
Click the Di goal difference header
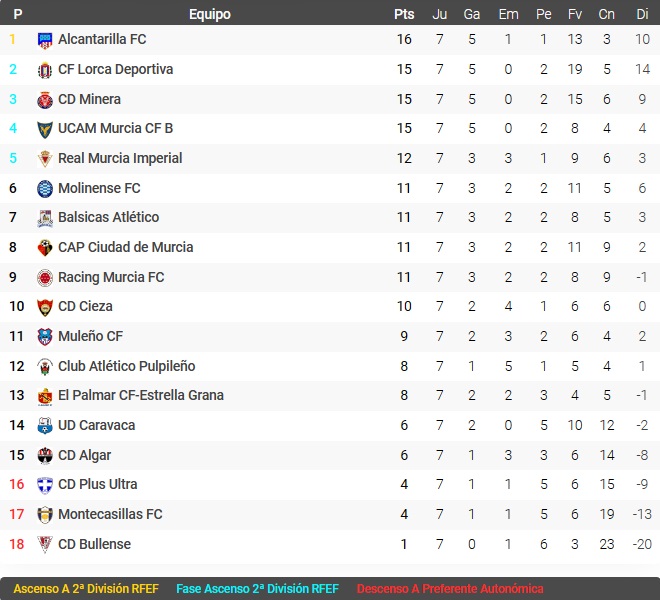[x=641, y=14]
